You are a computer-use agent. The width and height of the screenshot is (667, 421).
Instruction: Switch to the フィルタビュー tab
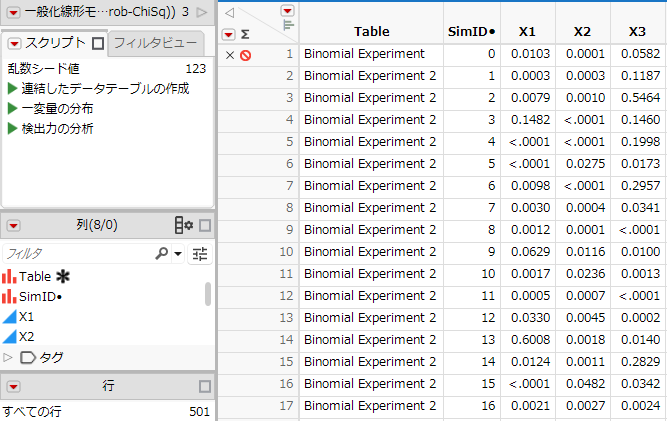click(x=156, y=43)
